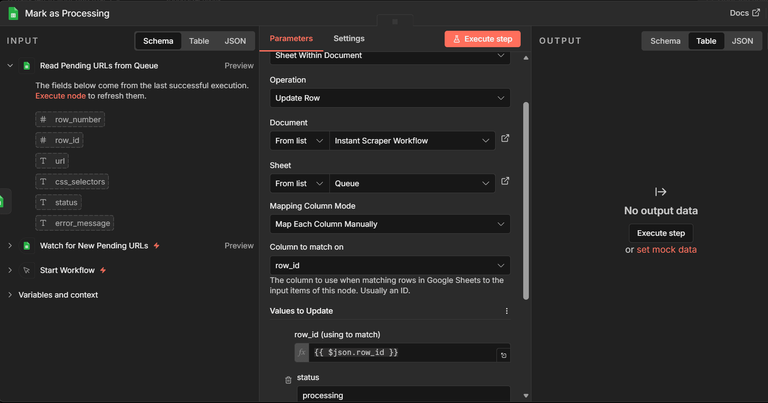The image size is (768, 403).
Task: Click trigger bolt icon next to Watch for New Pending URLs
Action: 157,246
